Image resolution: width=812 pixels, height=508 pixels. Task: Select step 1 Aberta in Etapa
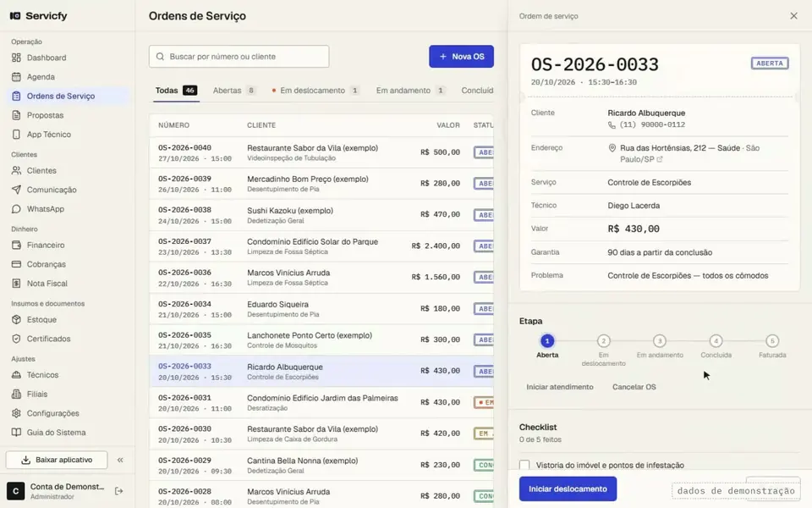click(547, 341)
